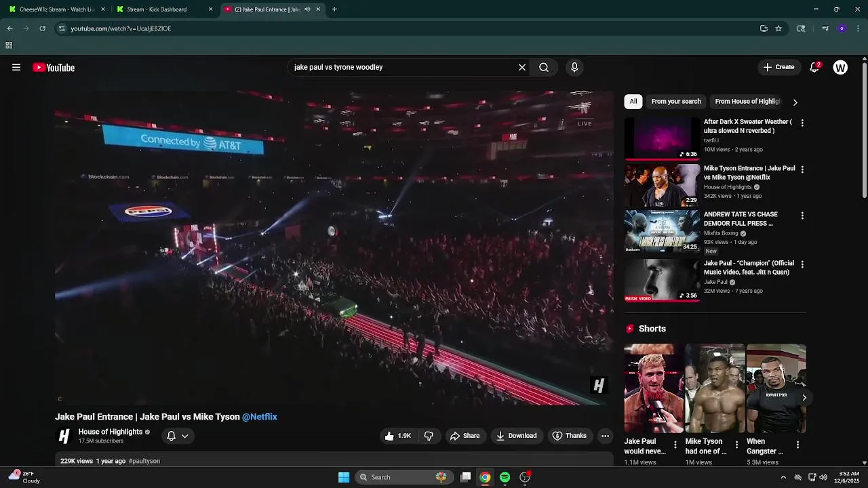Select the All filter chip

coord(633,102)
